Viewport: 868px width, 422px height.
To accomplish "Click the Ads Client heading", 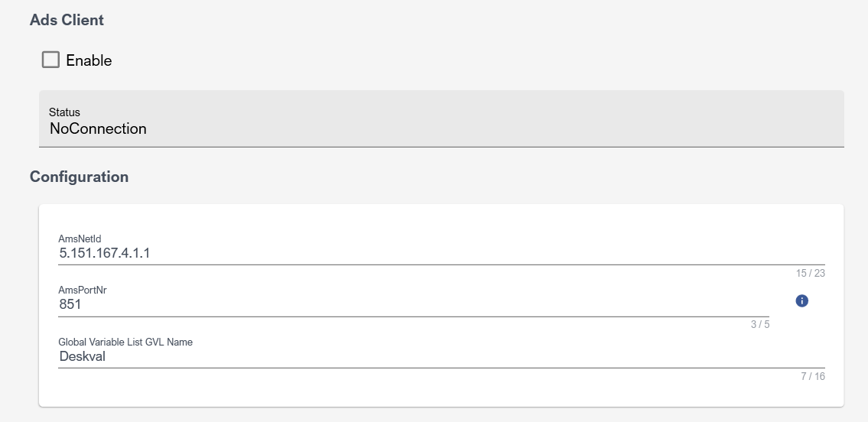I will 67,21.
